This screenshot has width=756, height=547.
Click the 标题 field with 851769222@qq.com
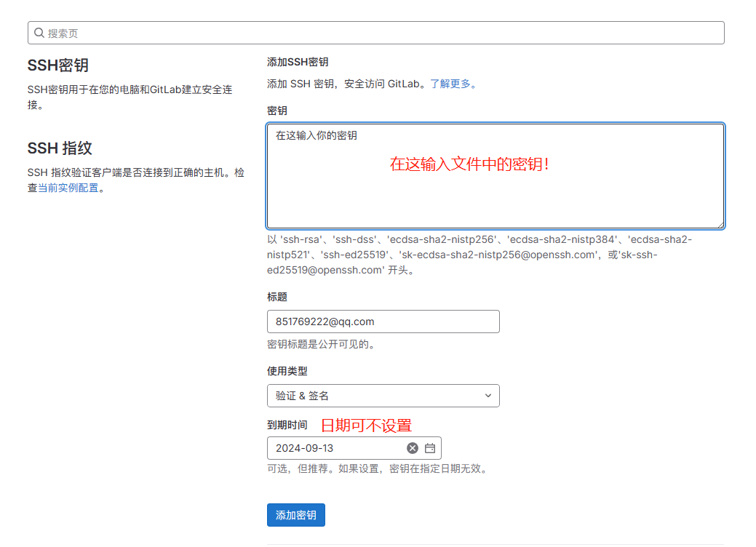pyautogui.click(x=383, y=322)
